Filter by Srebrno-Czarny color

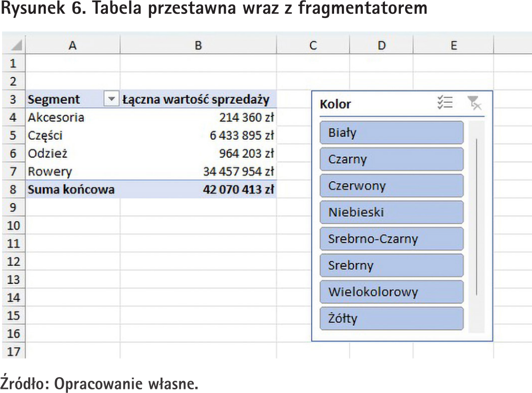pyautogui.click(x=391, y=239)
